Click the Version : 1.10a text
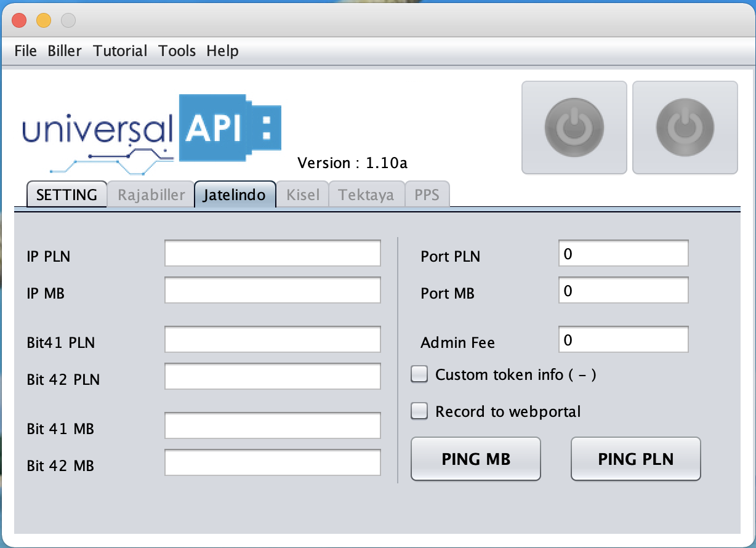 (352, 163)
